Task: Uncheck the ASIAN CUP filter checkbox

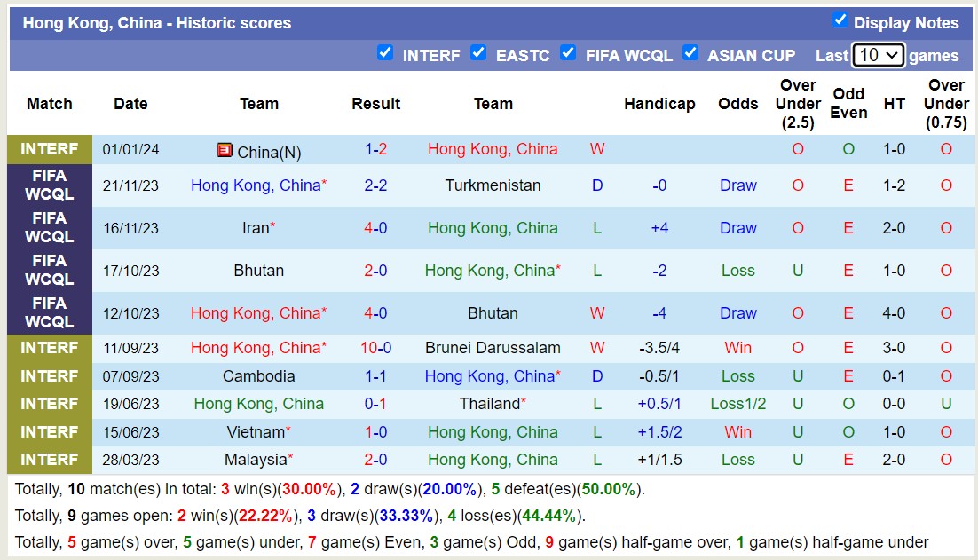Action: click(690, 53)
